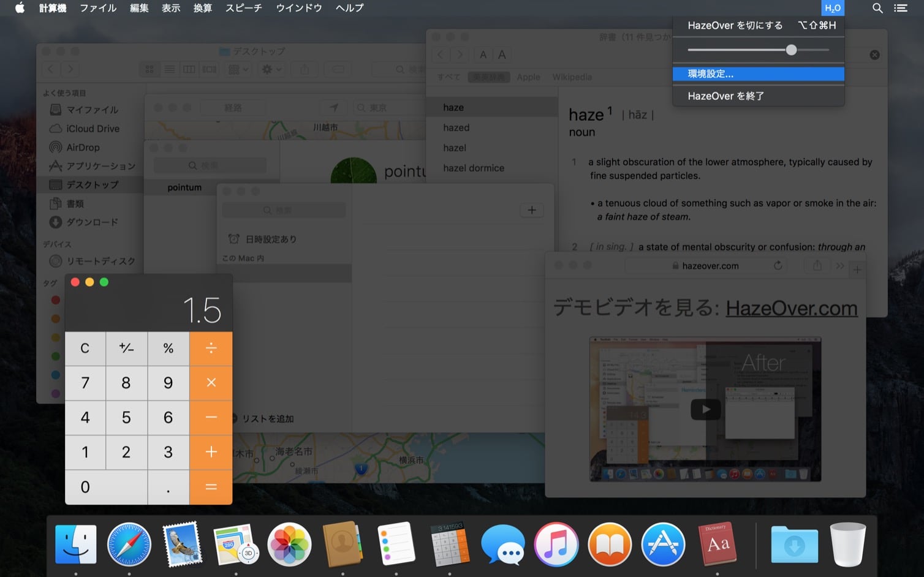924x577 pixels.
Task: Open Safari from the Dock
Action: (129, 544)
